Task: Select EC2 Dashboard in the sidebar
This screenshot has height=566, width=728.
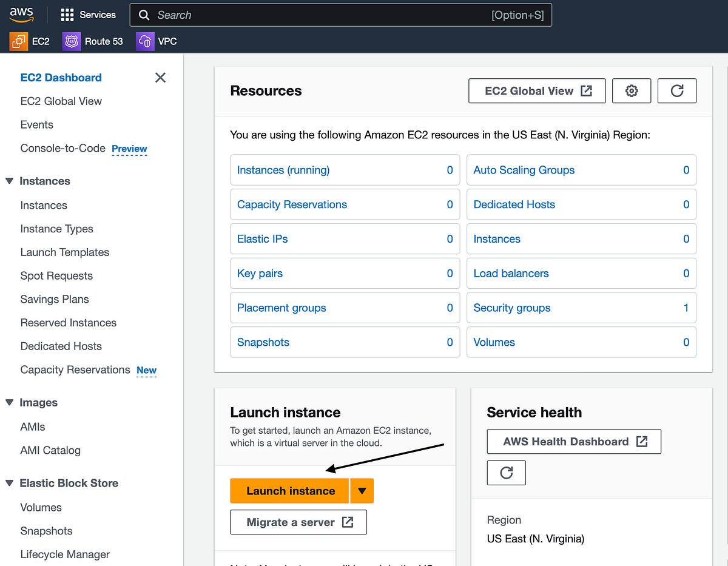Action: [x=61, y=77]
